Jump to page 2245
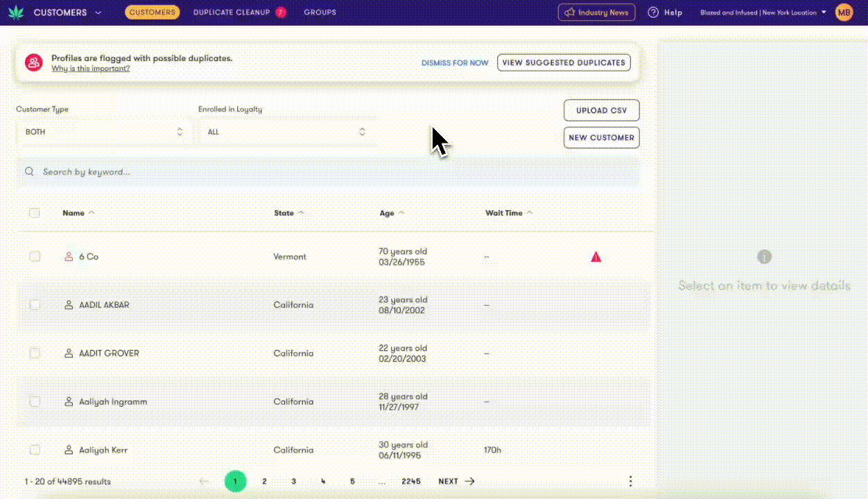The image size is (868, 499). click(x=411, y=481)
